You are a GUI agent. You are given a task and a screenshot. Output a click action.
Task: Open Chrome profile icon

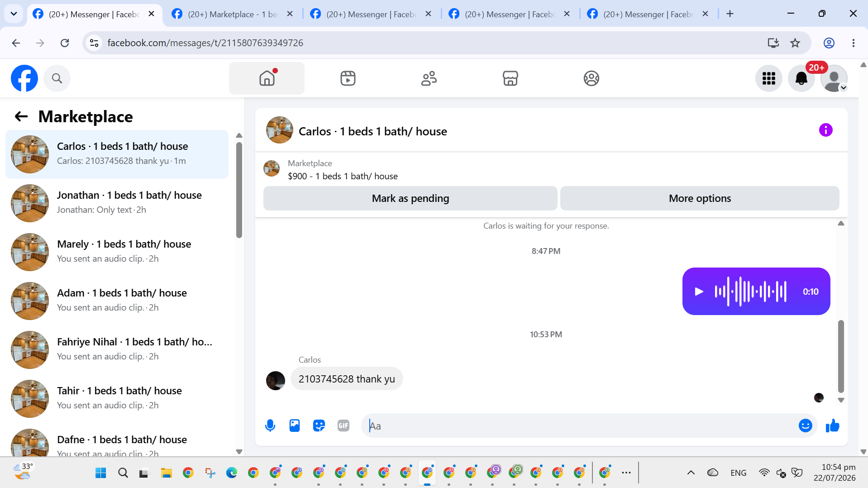coord(829,43)
